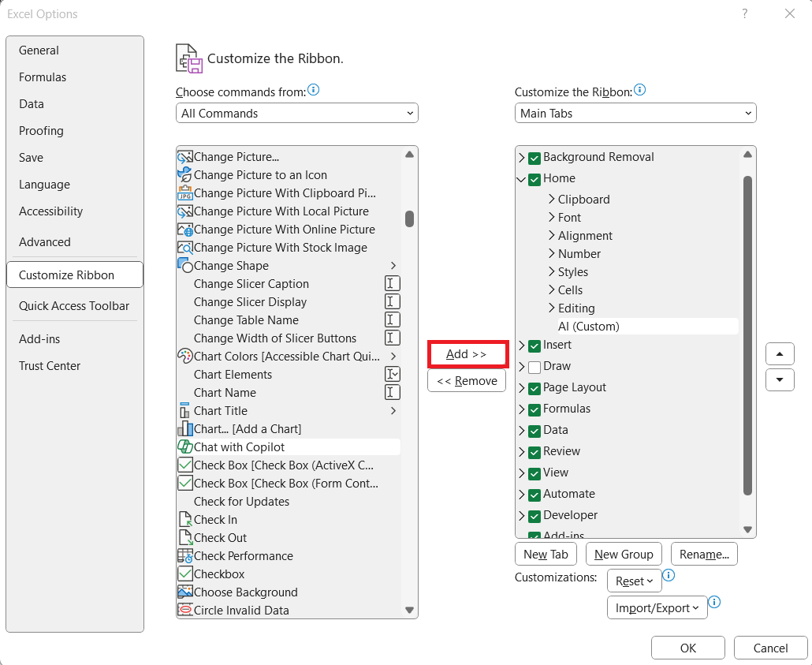Viewport: 812px width, 665px height.
Task: Move selected item up with arrow button
Action: click(780, 354)
